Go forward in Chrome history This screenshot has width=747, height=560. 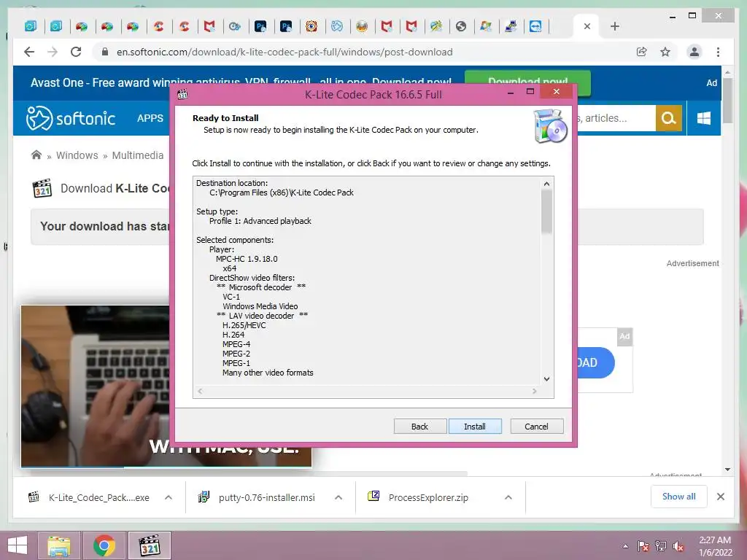pos(53,52)
